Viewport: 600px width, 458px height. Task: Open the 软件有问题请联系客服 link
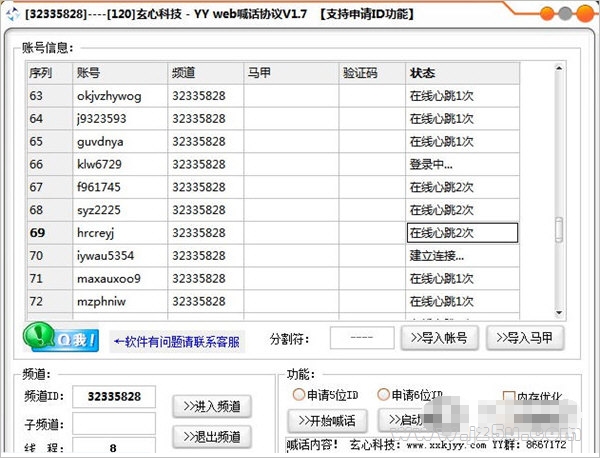coord(177,341)
